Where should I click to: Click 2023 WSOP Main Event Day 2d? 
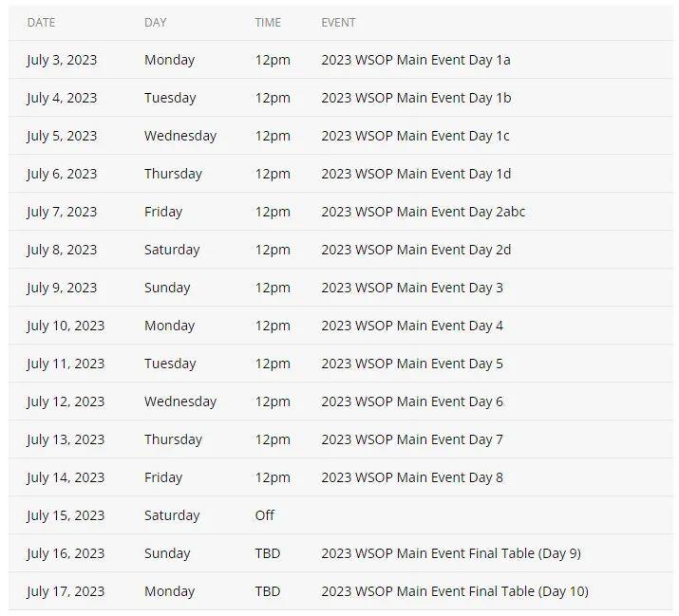(416, 250)
